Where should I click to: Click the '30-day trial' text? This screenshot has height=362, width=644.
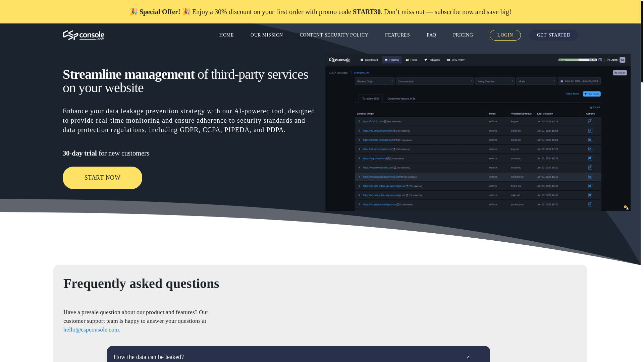80,153
